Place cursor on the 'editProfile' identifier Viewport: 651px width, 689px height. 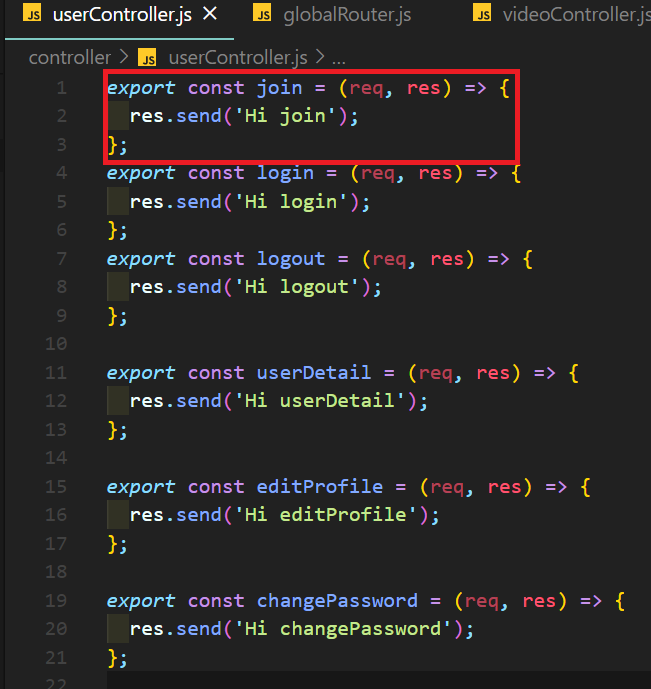[x=319, y=487]
